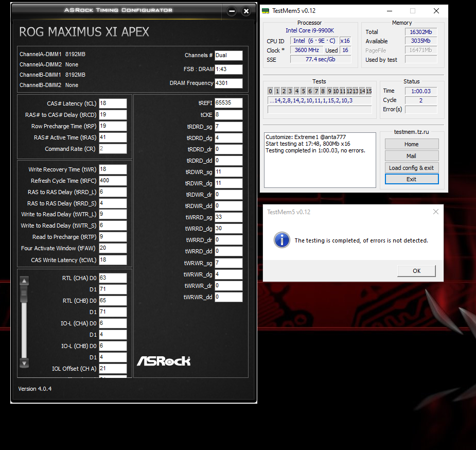The image size is (476, 450).
Task: Click the tRRD_S input field
Action: click(113, 203)
